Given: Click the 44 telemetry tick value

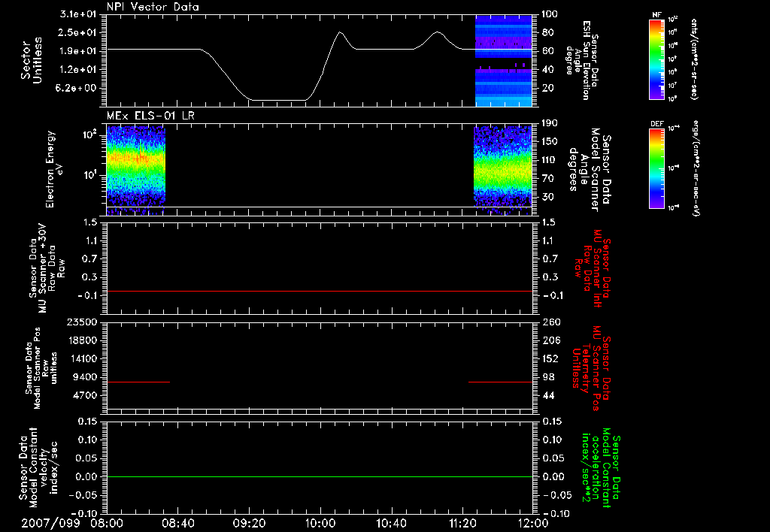Looking at the screenshot, I should click(548, 395).
